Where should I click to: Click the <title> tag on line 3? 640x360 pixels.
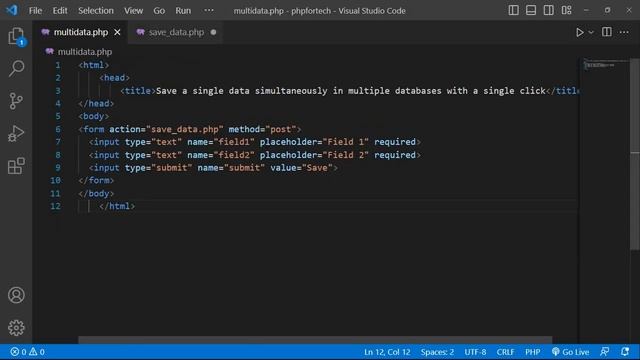click(138, 91)
